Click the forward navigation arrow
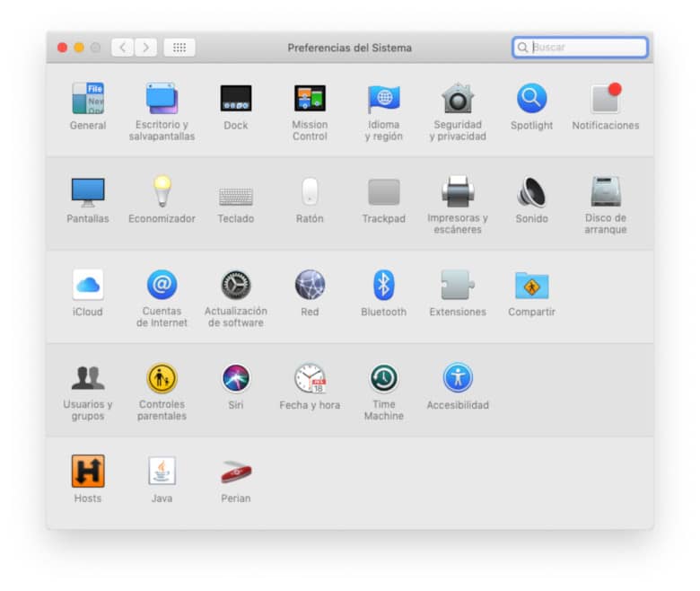 click(145, 48)
